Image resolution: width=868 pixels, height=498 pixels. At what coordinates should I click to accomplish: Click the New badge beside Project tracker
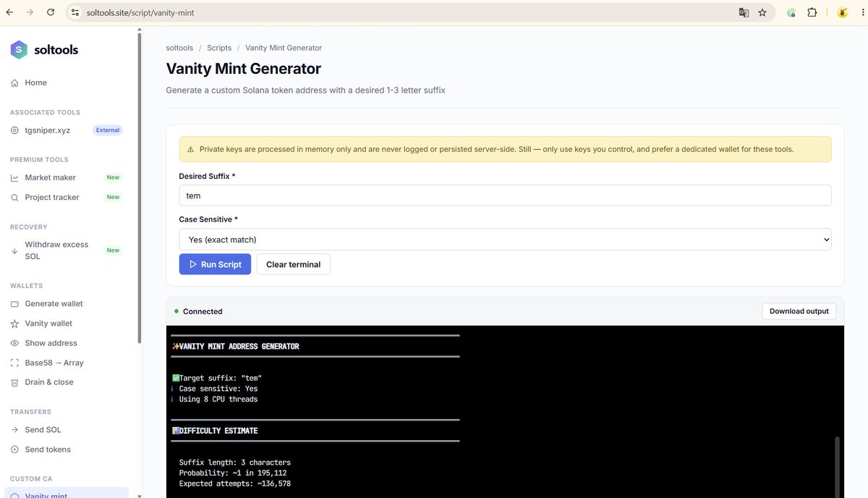click(x=113, y=197)
